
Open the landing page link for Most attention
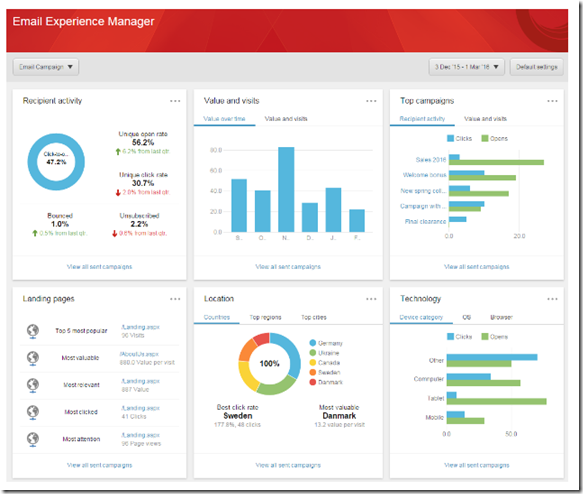tap(141, 435)
